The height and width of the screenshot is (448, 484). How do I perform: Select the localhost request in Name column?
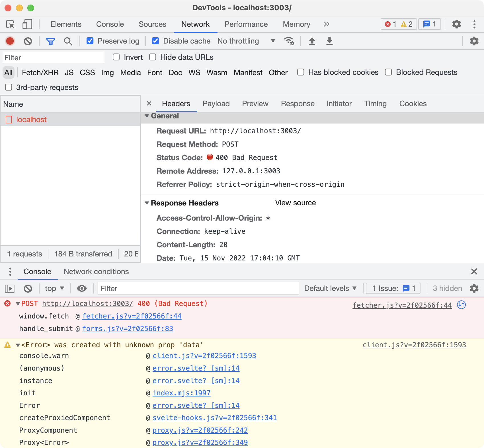tap(31, 120)
